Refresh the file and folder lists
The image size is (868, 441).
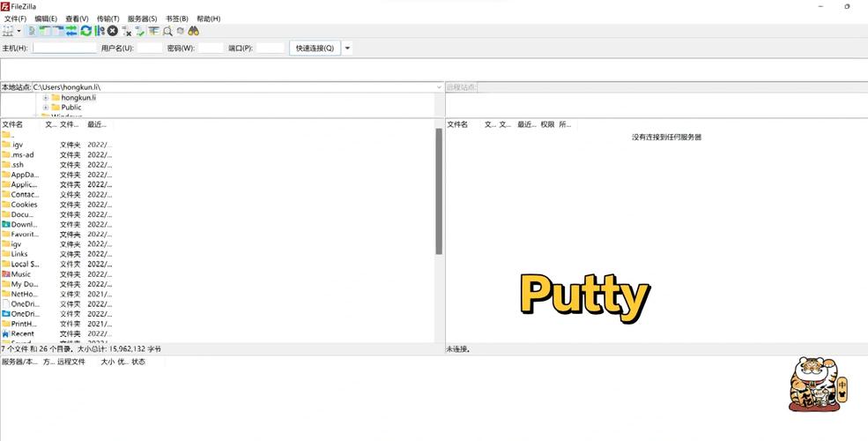click(85, 31)
